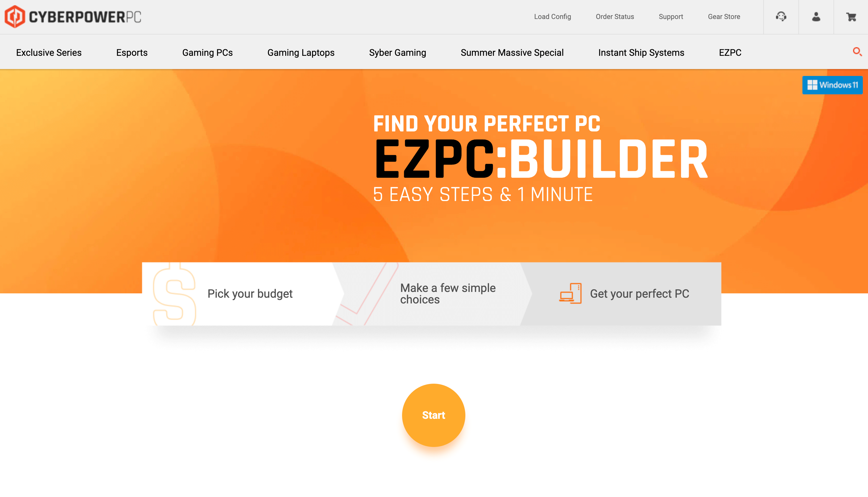Expand the Syber Gaming dropdown

pyautogui.click(x=398, y=52)
